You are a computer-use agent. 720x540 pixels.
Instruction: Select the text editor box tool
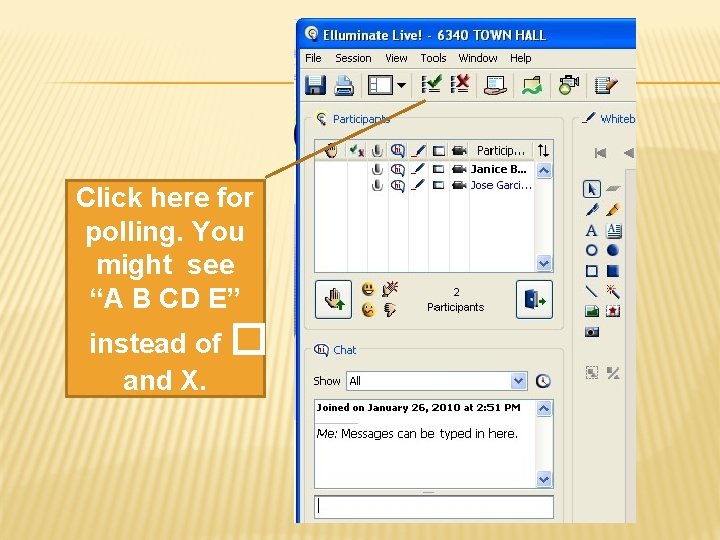pos(613,230)
